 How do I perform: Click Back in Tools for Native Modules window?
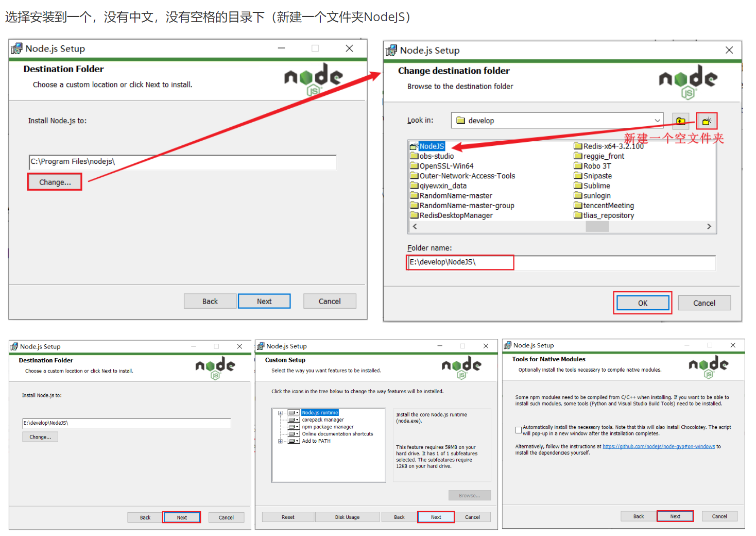coord(638,516)
